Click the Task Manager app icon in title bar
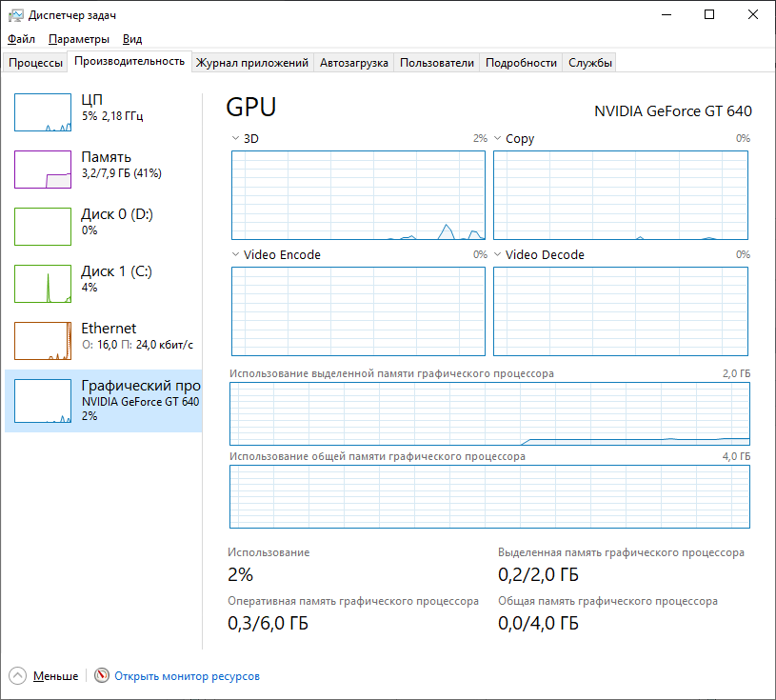 coord(15,15)
